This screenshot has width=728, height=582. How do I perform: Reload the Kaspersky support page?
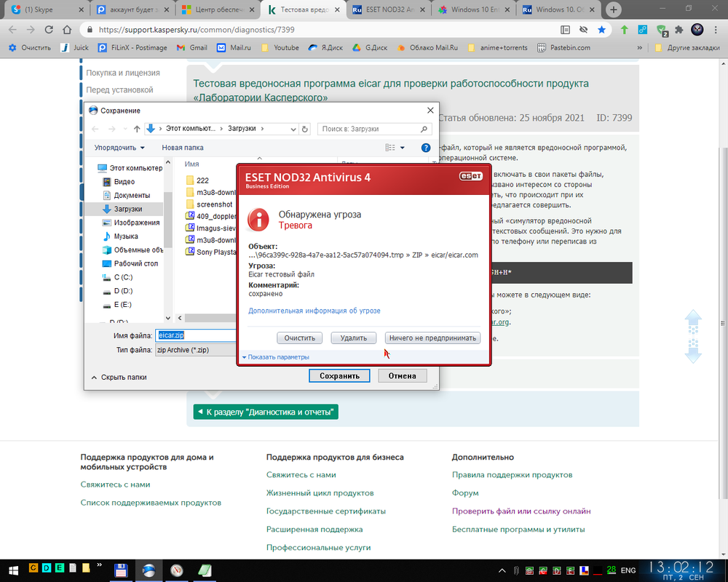(49, 30)
